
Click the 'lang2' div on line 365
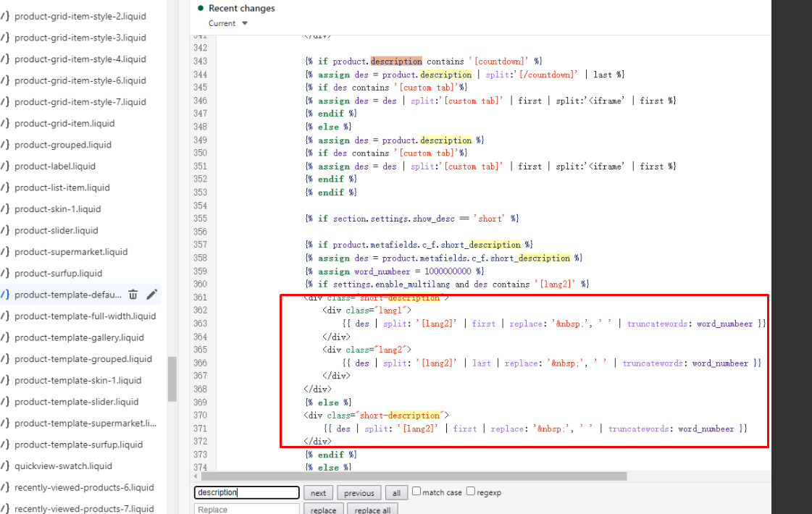click(x=367, y=350)
